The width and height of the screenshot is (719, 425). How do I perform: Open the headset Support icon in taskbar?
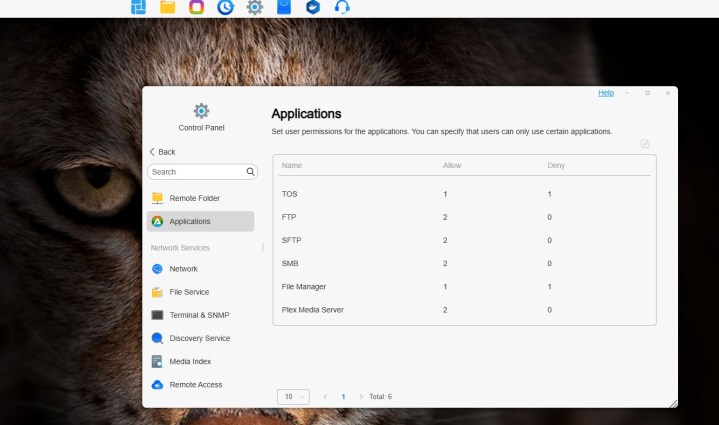click(x=342, y=8)
